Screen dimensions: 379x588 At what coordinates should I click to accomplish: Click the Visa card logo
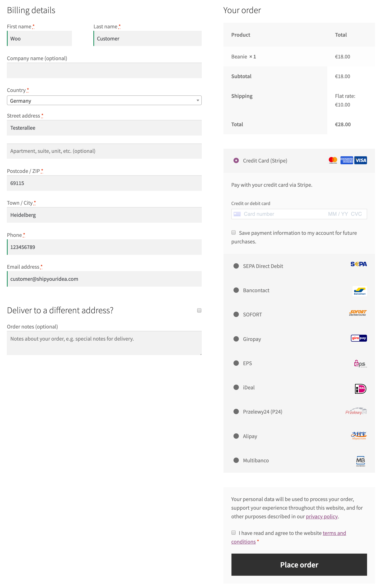pos(360,160)
